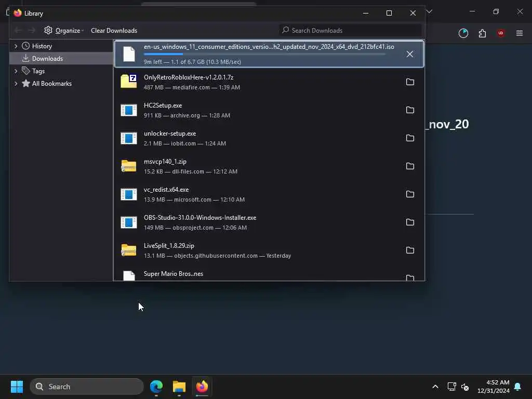532x399 pixels.
Task: Go back in the Library window
Action: click(x=18, y=31)
